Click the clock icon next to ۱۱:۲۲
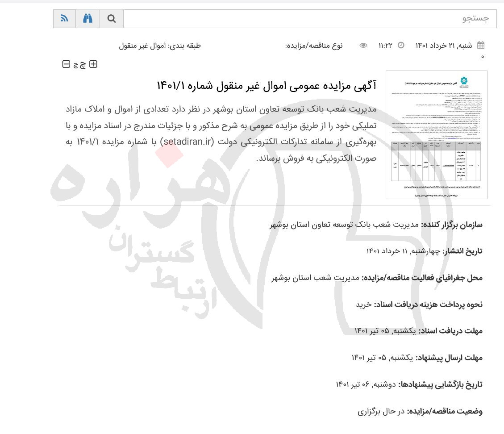 401,45
